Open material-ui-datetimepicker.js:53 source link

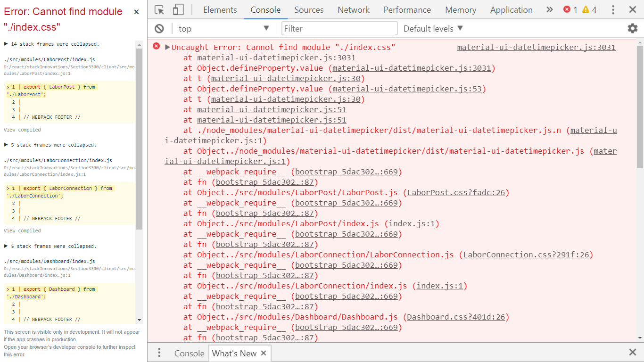[407, 89]
